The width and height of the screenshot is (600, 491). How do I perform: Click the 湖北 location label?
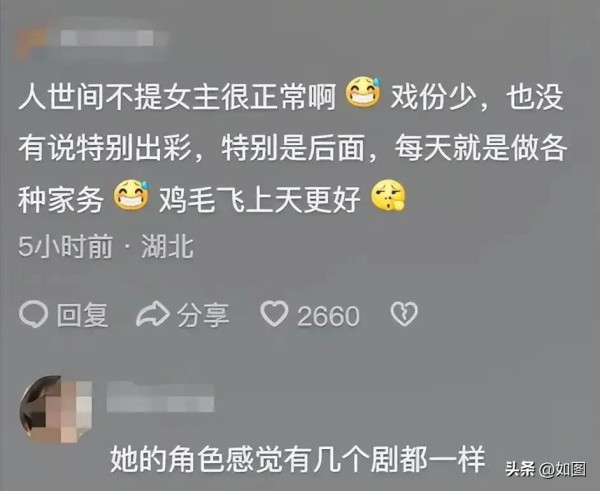tap(168, 247)
